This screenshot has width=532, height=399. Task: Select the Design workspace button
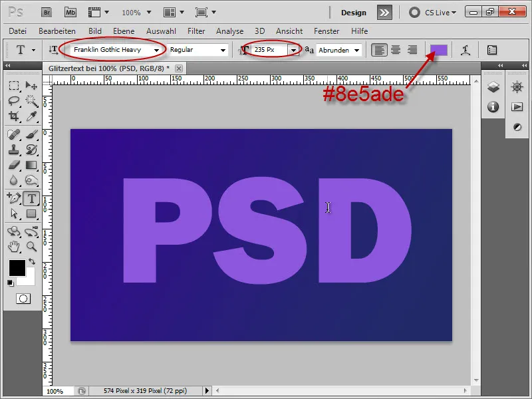pyautogui.click(x=354, y=13)
